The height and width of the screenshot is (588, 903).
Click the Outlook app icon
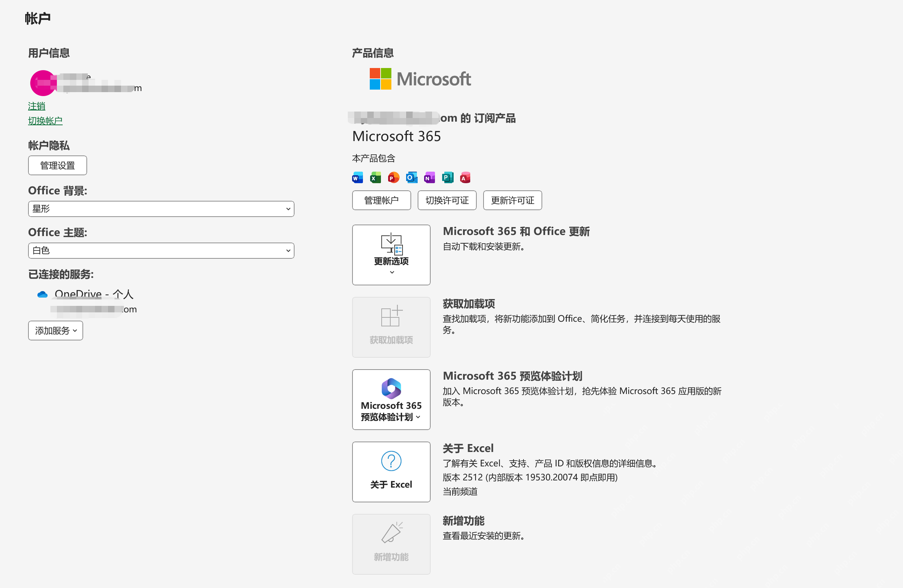pos(412,177)
